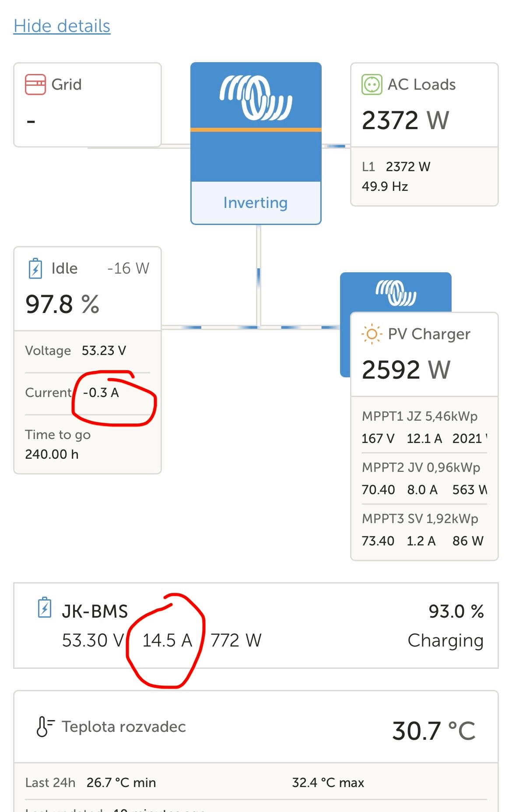Click the 30.7 °C temperature reading

tap(434, 731)
